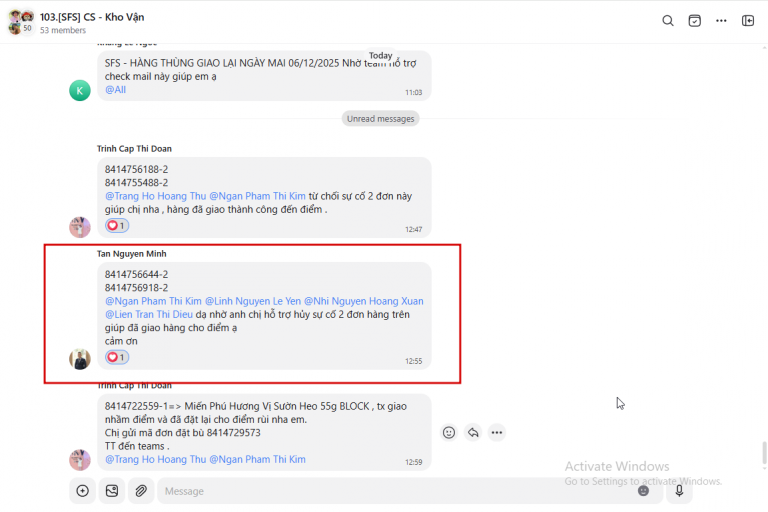Click heart reaction on 12:55 message
The width and height of the screenshot is (768, 512).
[x=117, y=357]
